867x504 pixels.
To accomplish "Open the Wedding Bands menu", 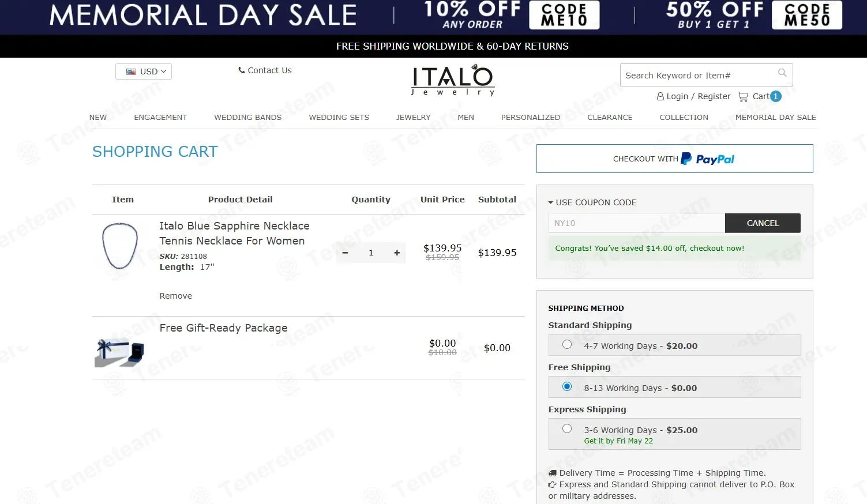I will click(x=248, y=117).
